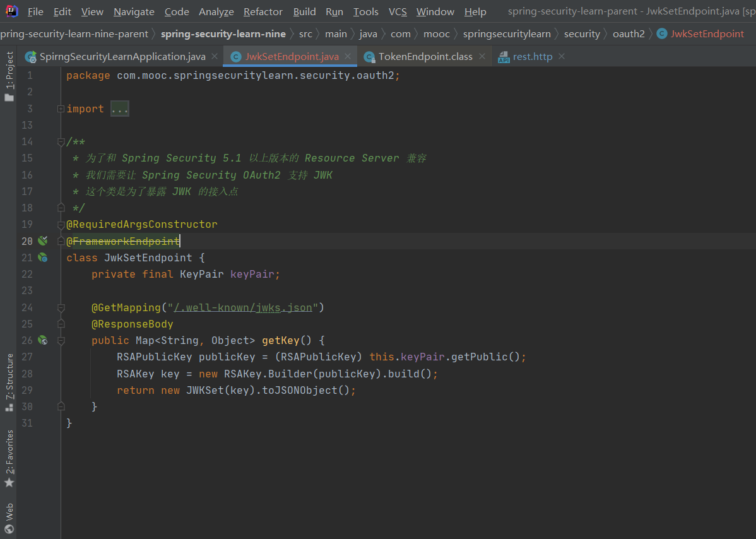Open the File menu
756x539 pixels.
[35, 11]
